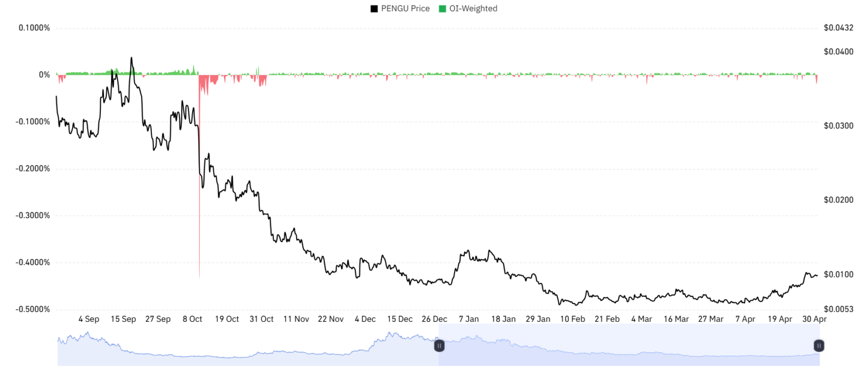Click the -0.5000% left axis label
868x387 pixels.
click(33, 309)
